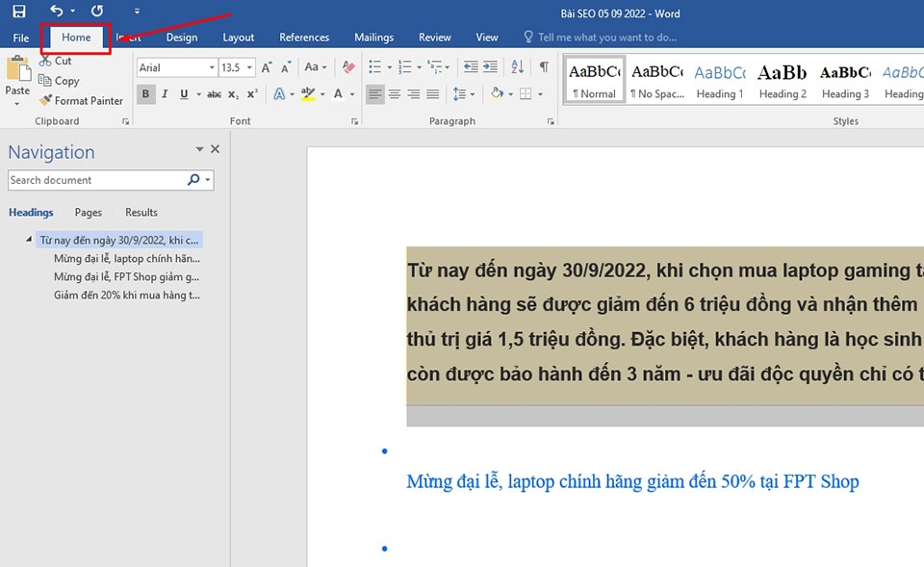The width and height of the screenshot is (924, 567).
Task: Apply a Numbering list
Action: click(405, 66)
